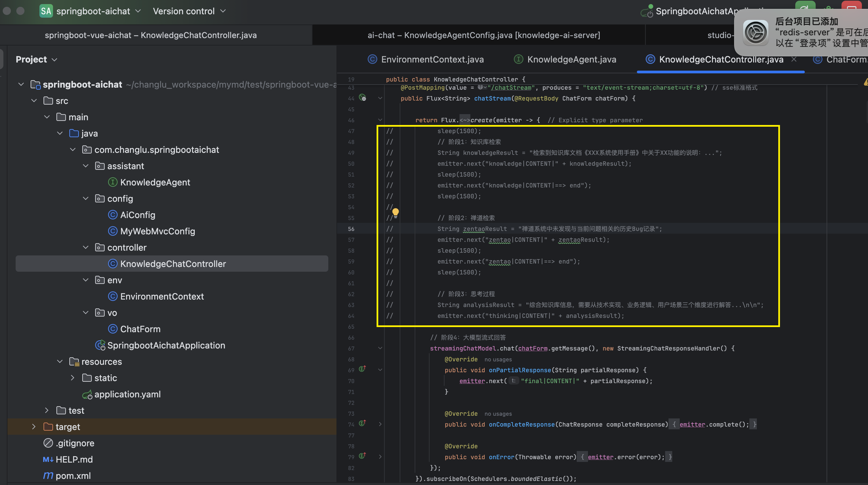Select .gitignore file
The image size is (868, 485).
[x=75, y=443]
